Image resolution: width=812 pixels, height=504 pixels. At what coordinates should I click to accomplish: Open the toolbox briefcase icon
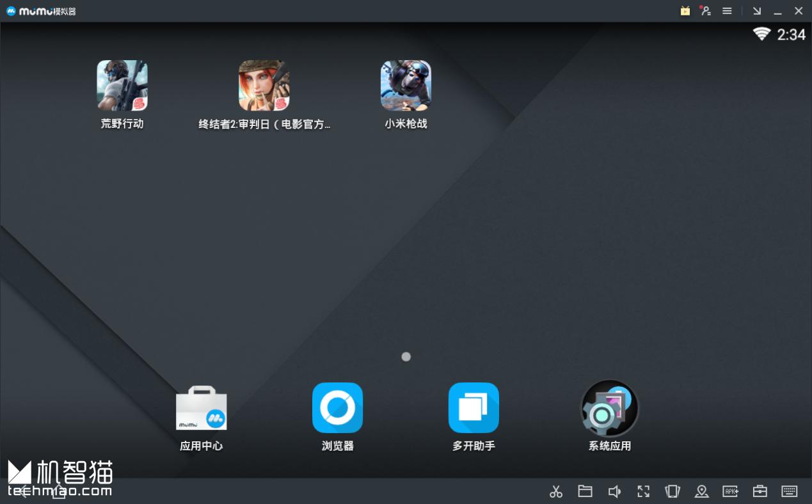pyautogui.click(x=760, y=491)
